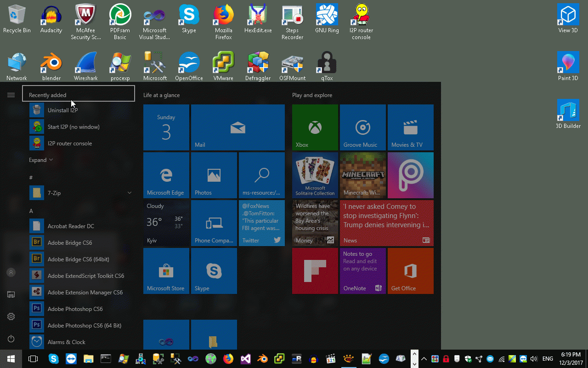Select the qTox desktop icon

(x=327, y=66)
